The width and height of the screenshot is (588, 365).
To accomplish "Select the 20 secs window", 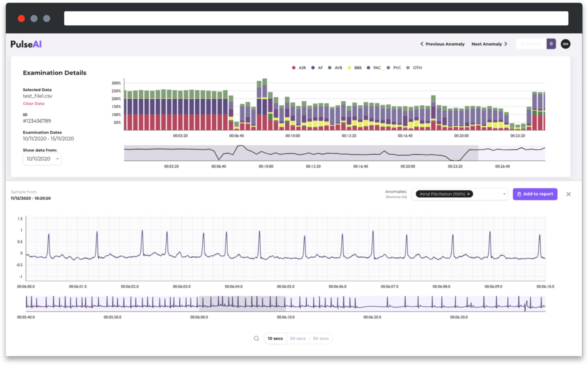I will point(298,338).
